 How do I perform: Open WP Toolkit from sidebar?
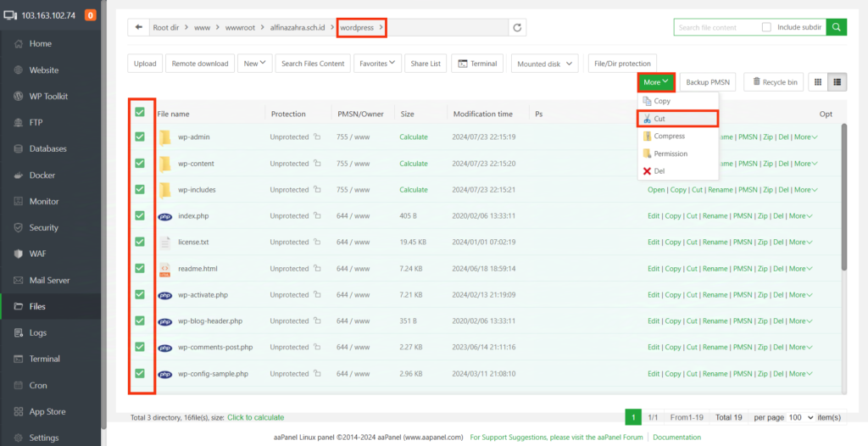(x=48, y=97)
